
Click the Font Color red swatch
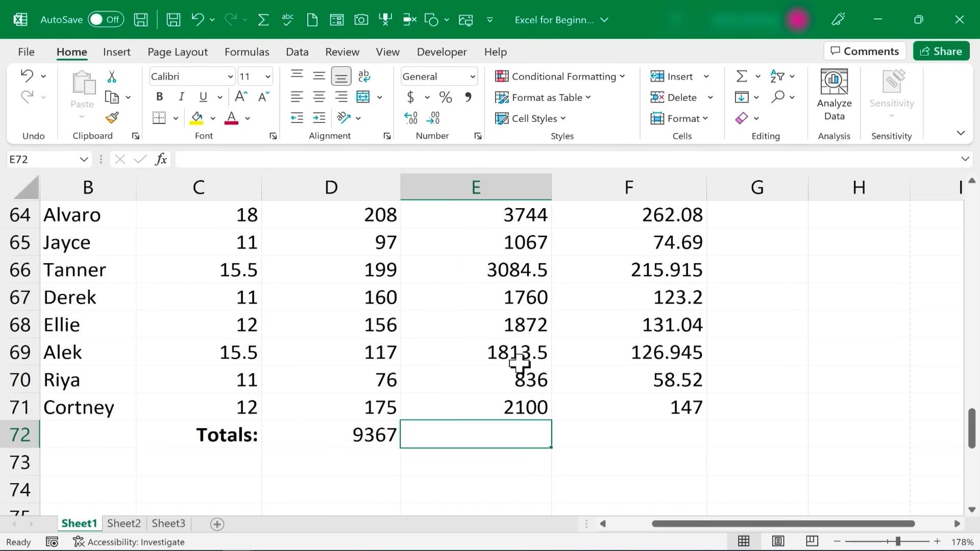[x=231, y=118]
